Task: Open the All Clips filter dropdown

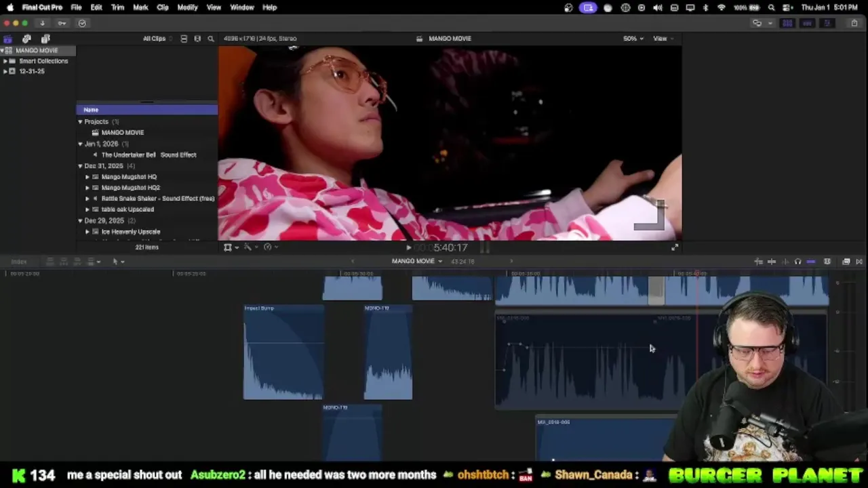Action: pos(157,39)
